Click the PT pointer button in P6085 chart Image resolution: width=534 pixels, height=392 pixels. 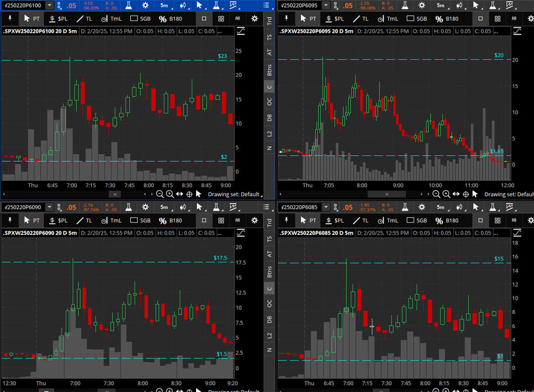tap(308, 220)
